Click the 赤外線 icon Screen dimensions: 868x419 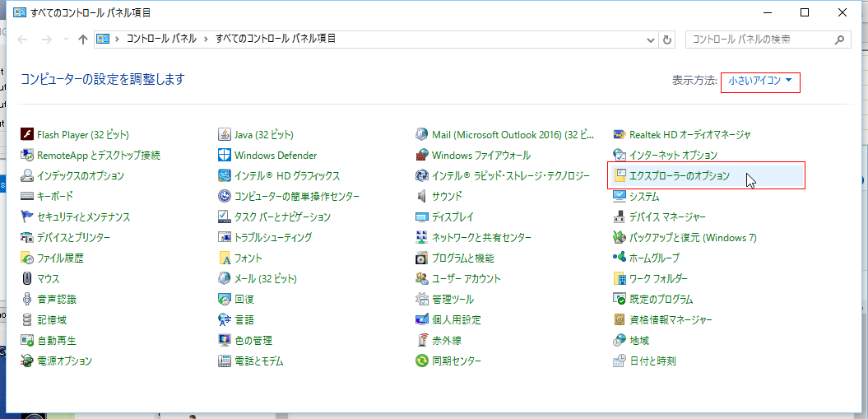coord(422,341)
